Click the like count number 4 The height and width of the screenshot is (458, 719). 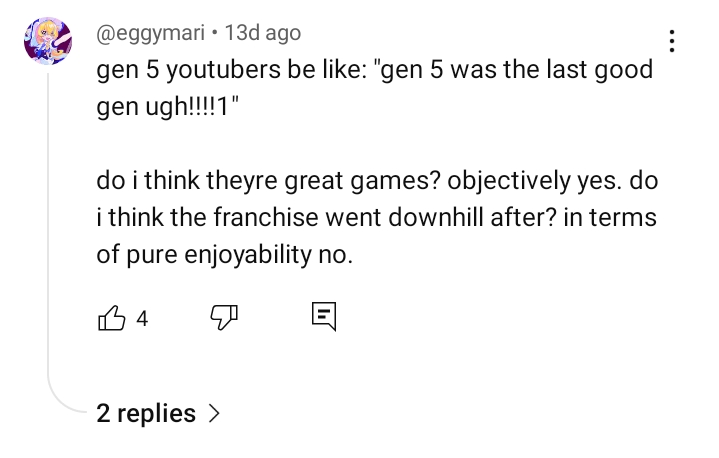pyautogui.click(x=142, y=319)
